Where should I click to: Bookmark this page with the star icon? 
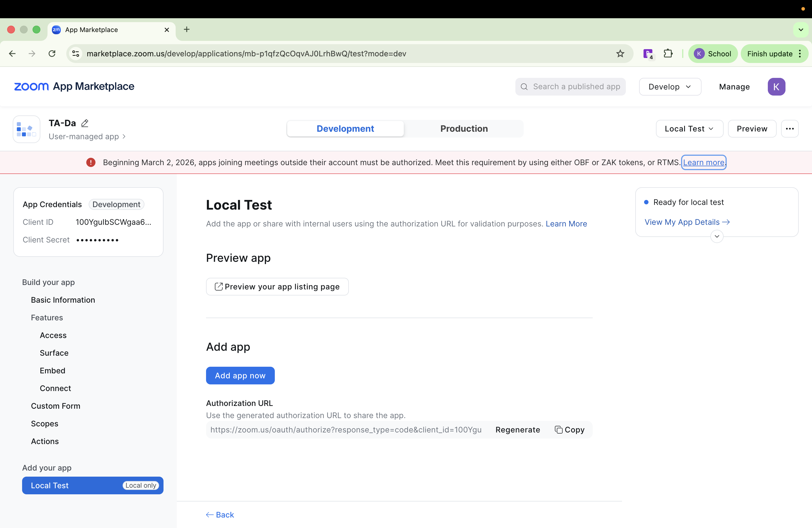point(620,54)
